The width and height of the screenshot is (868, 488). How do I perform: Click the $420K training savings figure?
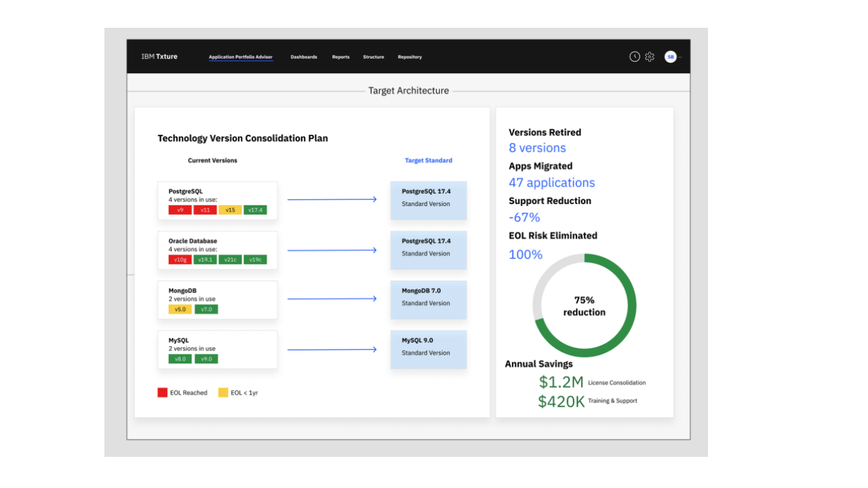[x=561, y=401]
